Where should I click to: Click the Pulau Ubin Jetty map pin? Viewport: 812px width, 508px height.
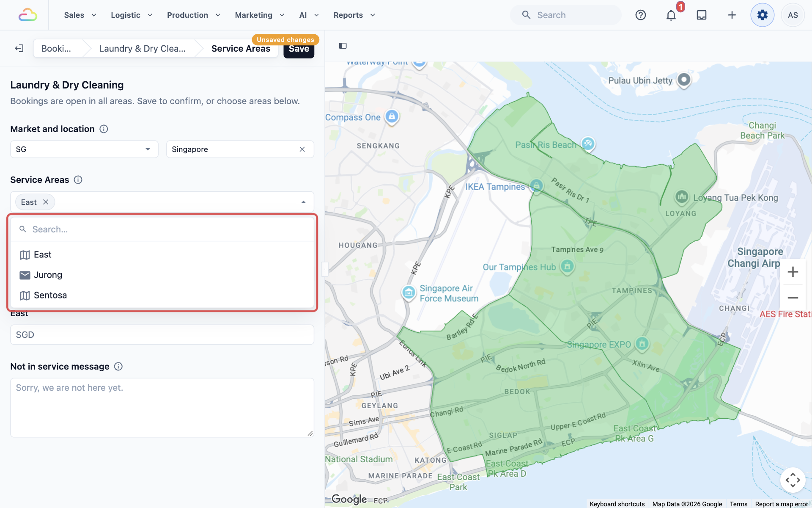point(684,80)
